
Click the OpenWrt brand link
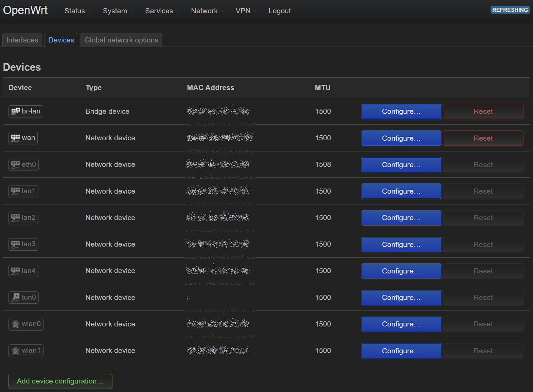coord(25,10)
